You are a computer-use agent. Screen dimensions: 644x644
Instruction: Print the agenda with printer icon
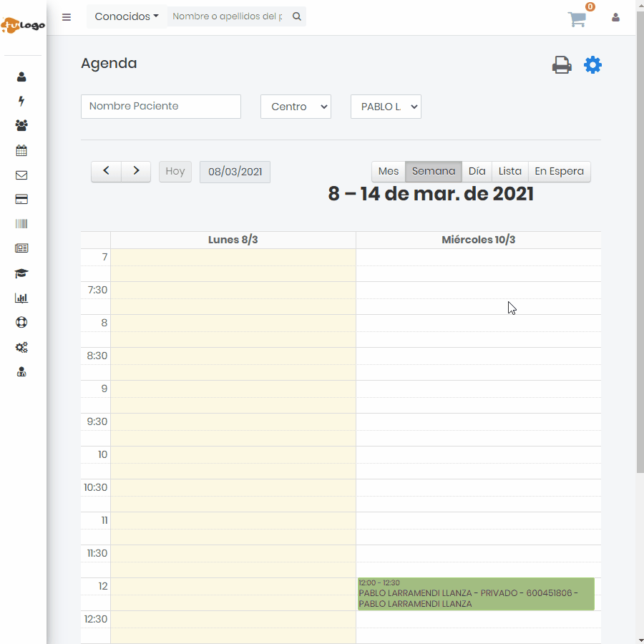click(x=562, y=65)
